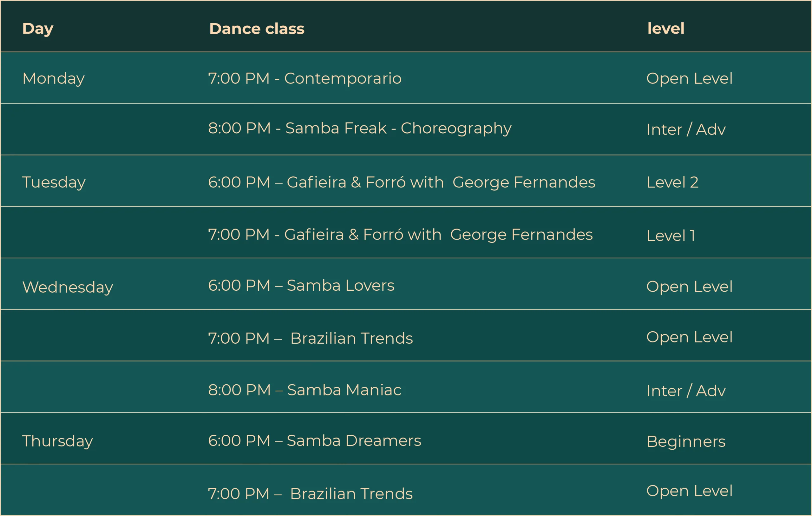Click Inter / Adv beside Samba Maniac
Viewport: 812px width, 516px height.
[x=686, y=391]
